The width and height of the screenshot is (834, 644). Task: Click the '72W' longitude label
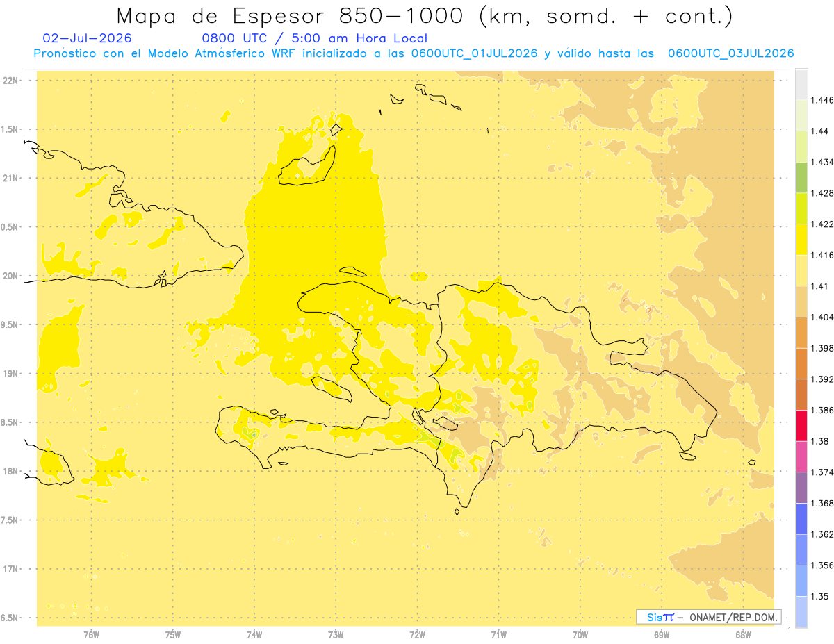click(417, 634)
